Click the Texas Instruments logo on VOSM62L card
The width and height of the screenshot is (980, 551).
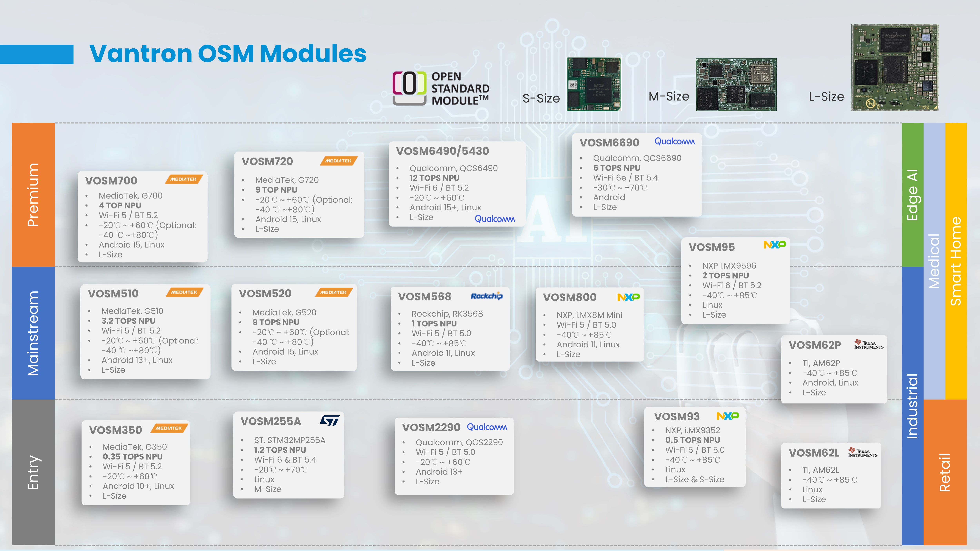863,452
